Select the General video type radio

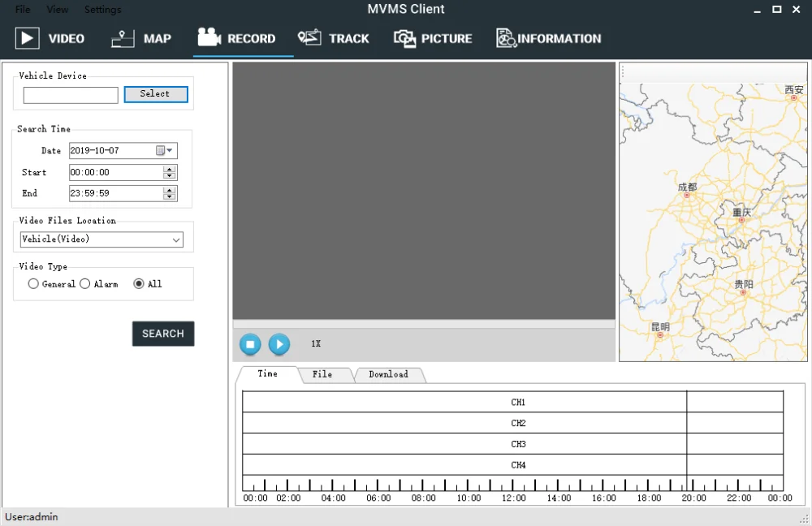coord(33,284)
